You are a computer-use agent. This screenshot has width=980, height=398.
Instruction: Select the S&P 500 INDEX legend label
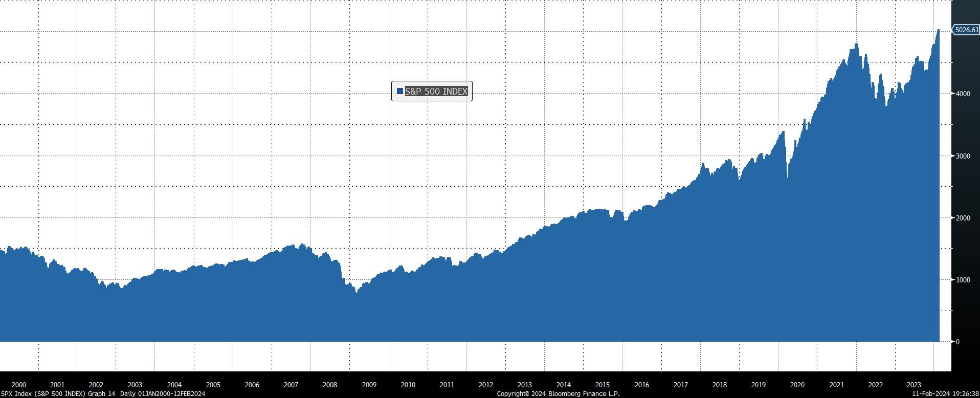coord(436,91)
